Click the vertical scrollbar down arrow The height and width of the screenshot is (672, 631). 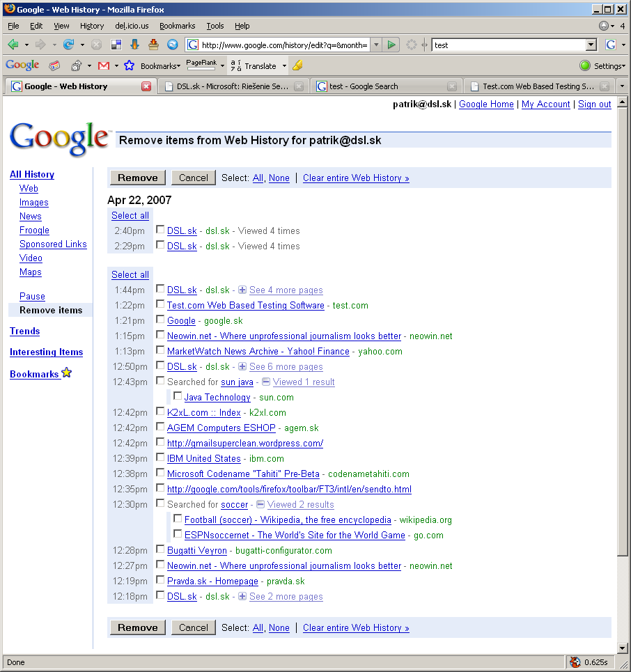[623, 648]
